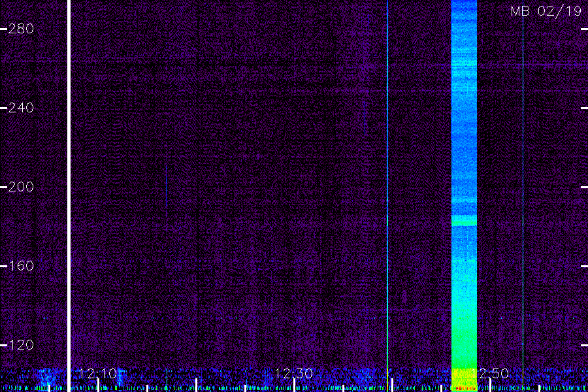This screenshot has height=392, width=588.
Task: Select the 12:50 time label
Action: click(490, 373)
